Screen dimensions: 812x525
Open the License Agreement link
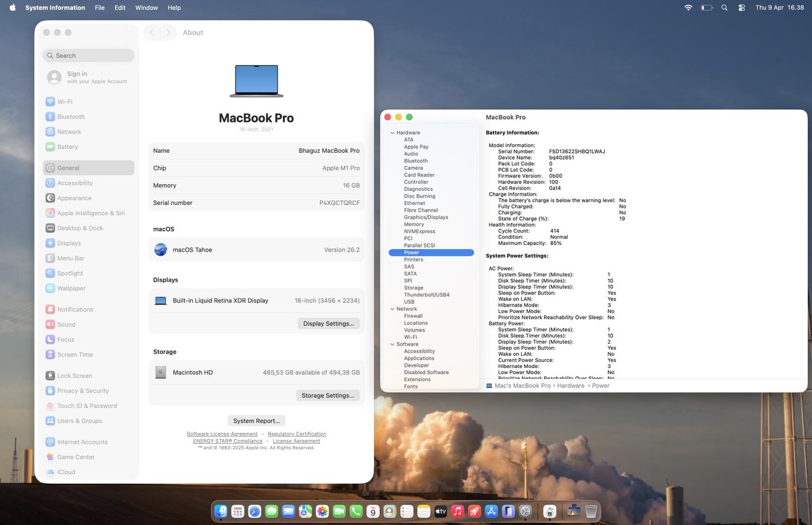click(x=296, y=440)
